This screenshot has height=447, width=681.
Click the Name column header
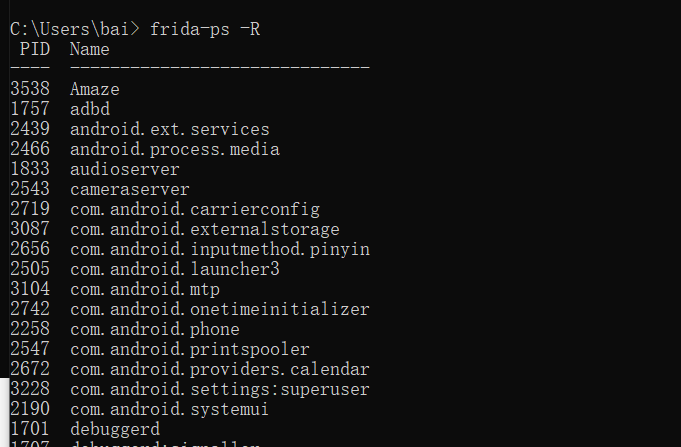[90, 48]
